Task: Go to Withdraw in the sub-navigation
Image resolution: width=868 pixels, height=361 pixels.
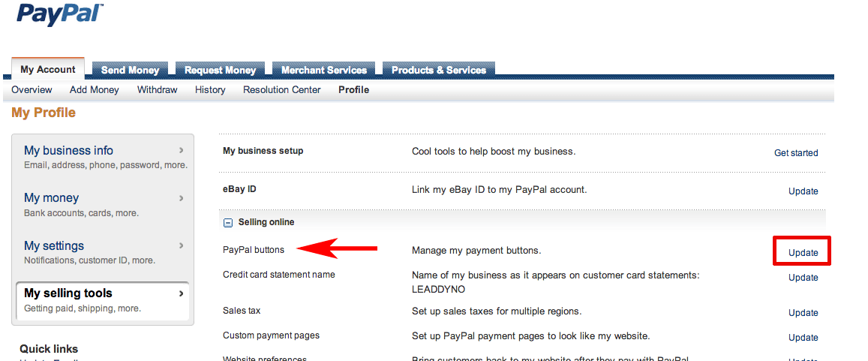Action: pos(158,90)
